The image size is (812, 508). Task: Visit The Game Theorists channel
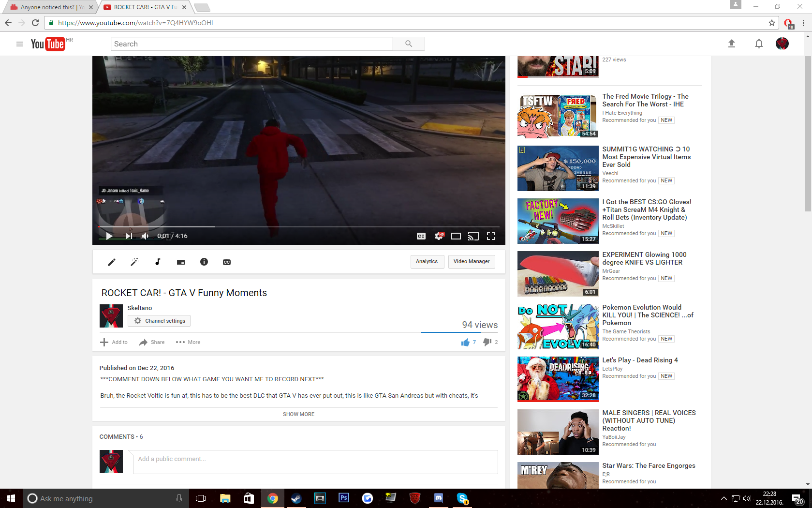click(626, 331)
